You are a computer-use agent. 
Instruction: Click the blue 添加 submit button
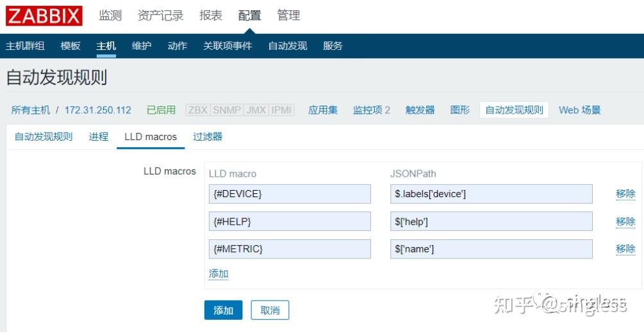(x=223, y=310)
